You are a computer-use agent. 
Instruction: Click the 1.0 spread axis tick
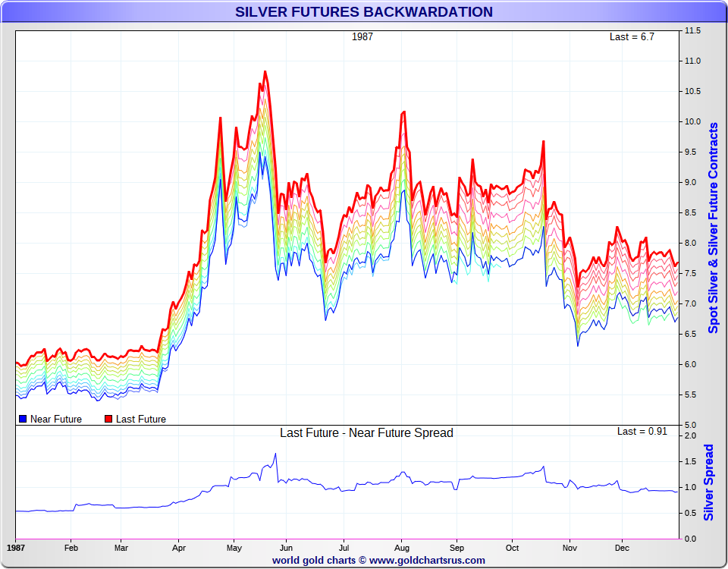[690, 487]
